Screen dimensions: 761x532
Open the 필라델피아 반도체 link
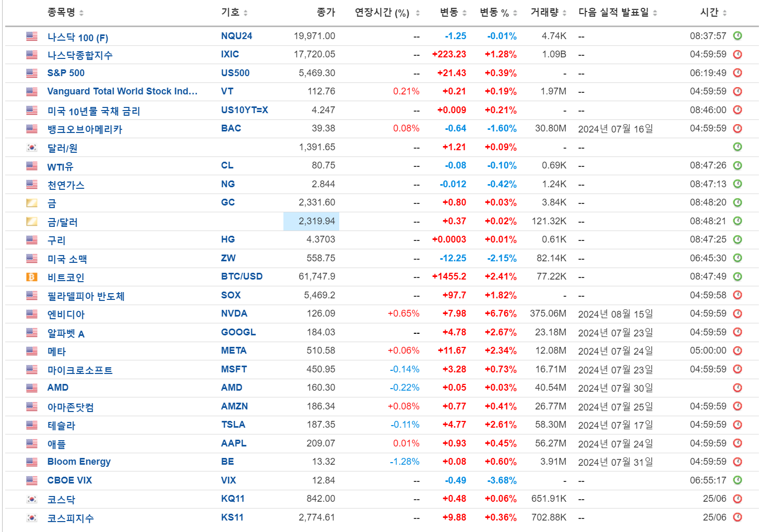tap(86, 296)
